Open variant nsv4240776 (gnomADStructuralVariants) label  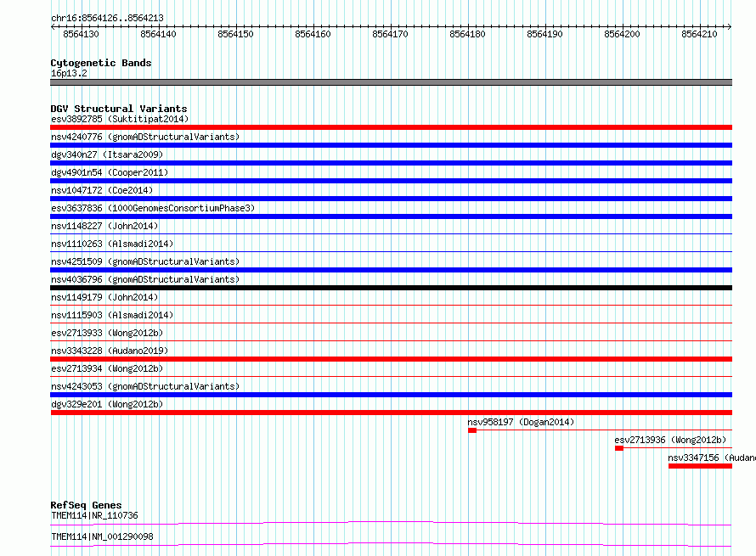[145, 137]
